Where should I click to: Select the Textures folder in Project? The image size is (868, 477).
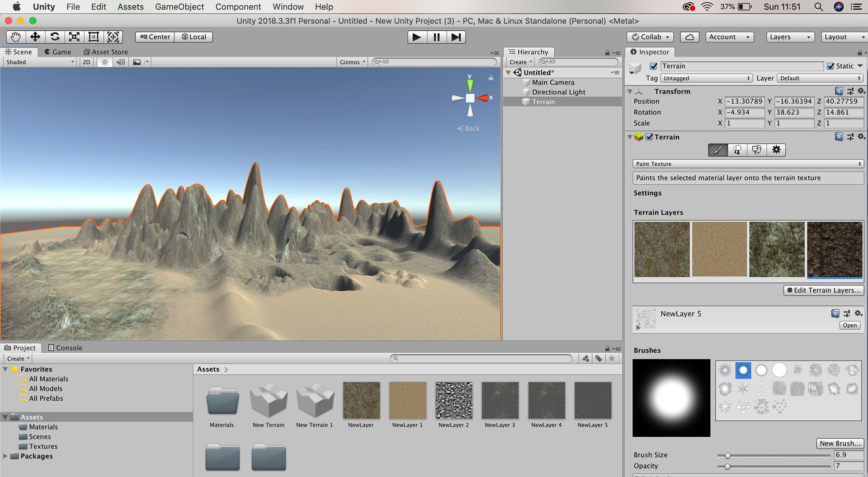click(x=43, y=446)
